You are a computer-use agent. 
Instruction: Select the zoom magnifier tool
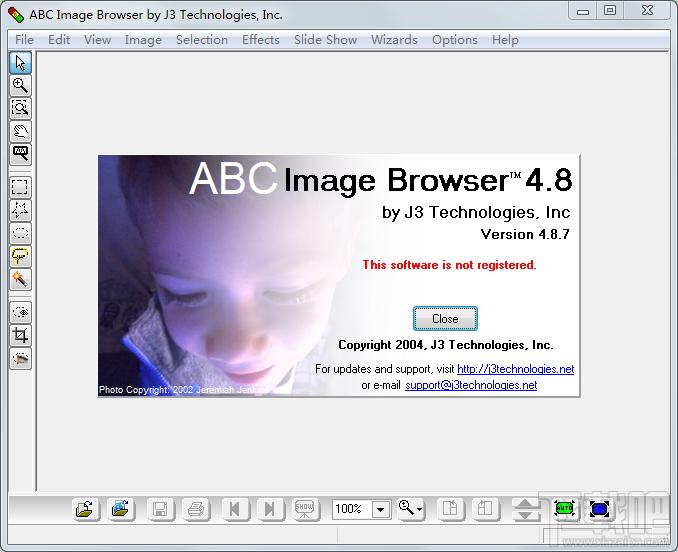click(x=20, y=86)
